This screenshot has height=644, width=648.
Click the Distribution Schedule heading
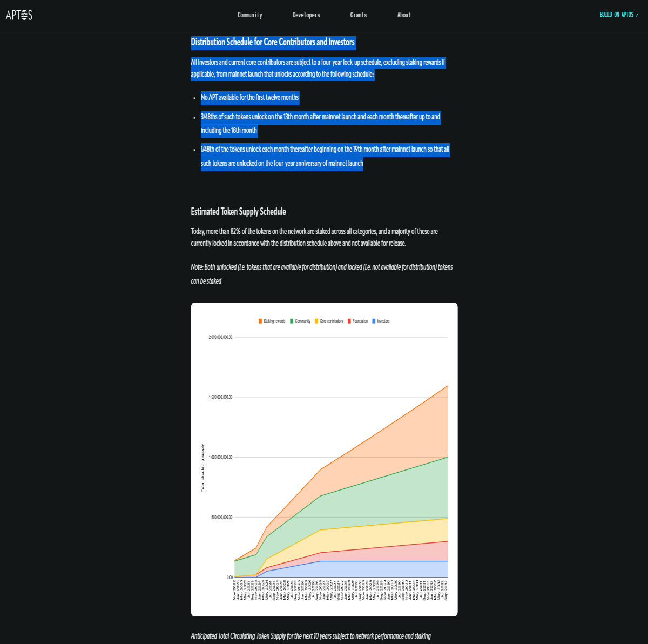coord(273,42)
